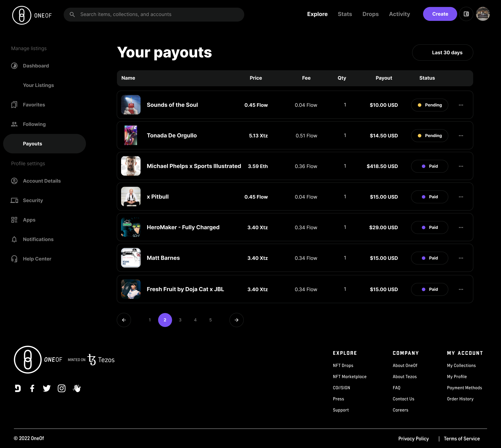Open the wallet icon next to Create
This screenshot has width=501, height=448.
[466, 14]
